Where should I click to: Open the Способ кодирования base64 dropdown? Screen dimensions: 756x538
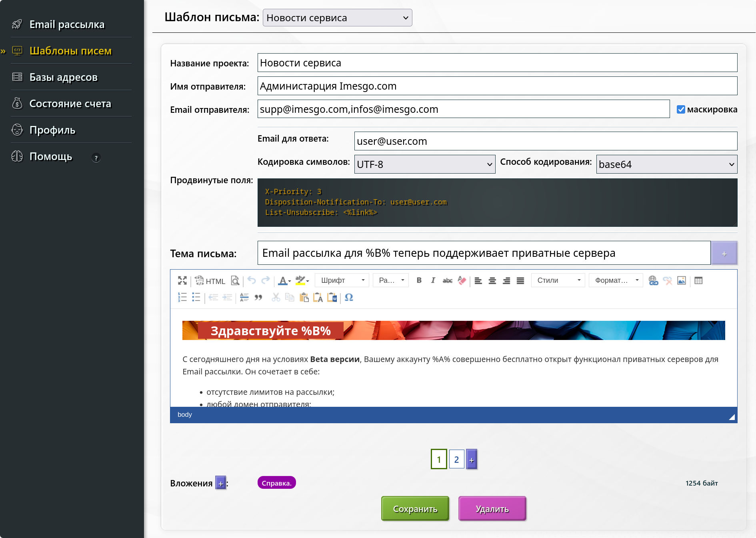pyautogui.click(x=666, y=164)
